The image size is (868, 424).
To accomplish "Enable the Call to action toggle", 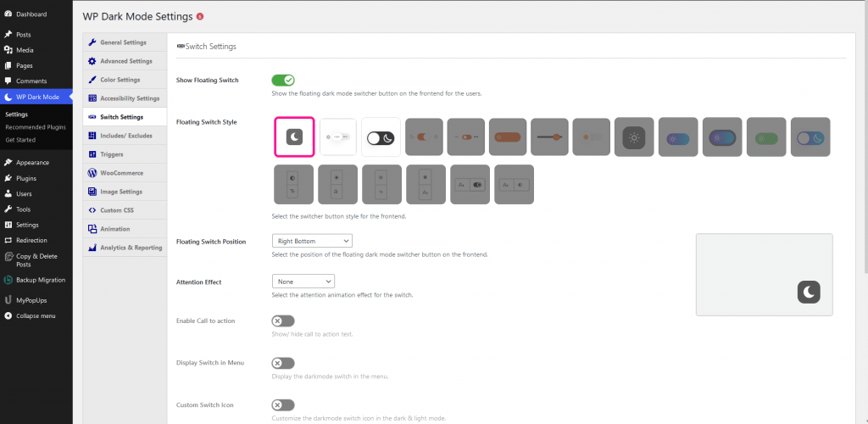I will [x=283, y=321].
